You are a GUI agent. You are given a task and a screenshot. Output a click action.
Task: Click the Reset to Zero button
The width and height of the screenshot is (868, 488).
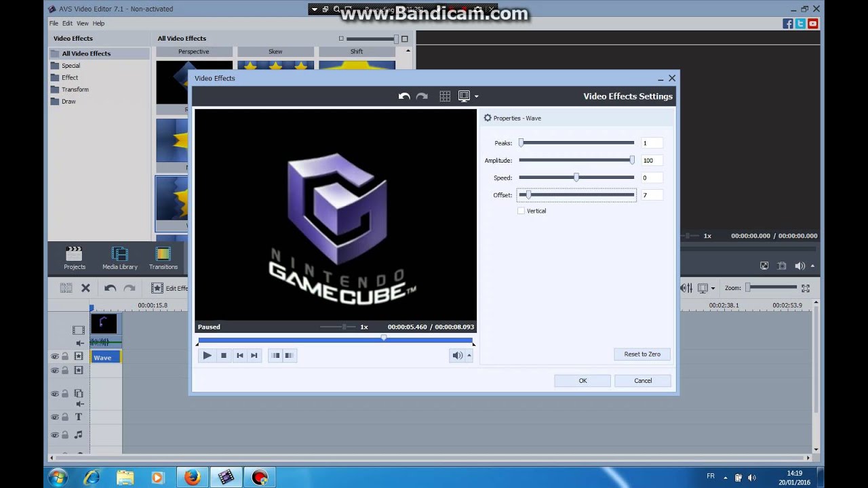642,354
